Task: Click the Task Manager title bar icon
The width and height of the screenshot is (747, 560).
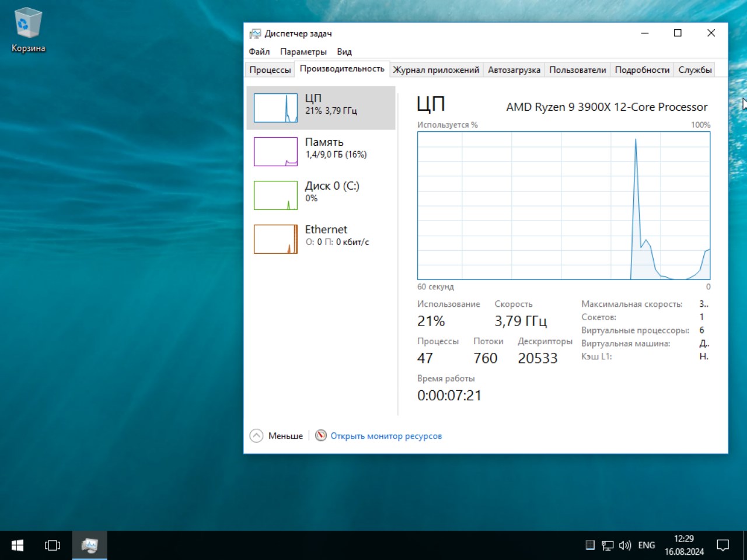Action: [x=255, y=33]
